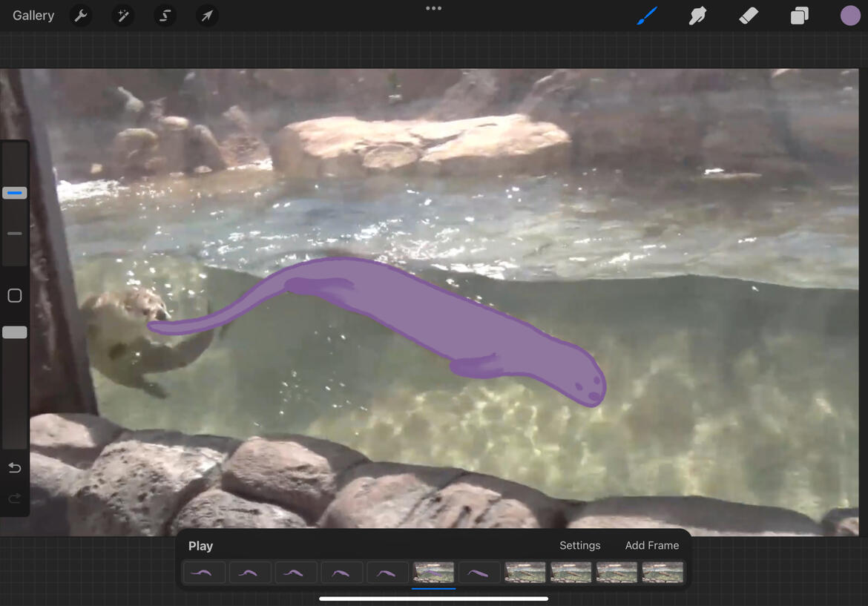Open the Adjustments magic wand menu
This screenshot has width=868, height=606.
coord(122,16)
